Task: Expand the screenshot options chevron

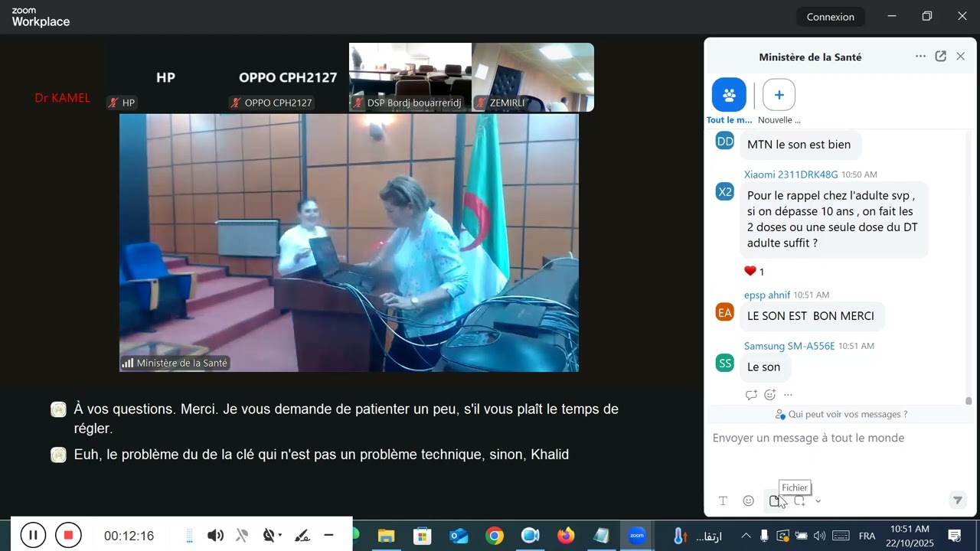Action: click(x=818, y=501)
